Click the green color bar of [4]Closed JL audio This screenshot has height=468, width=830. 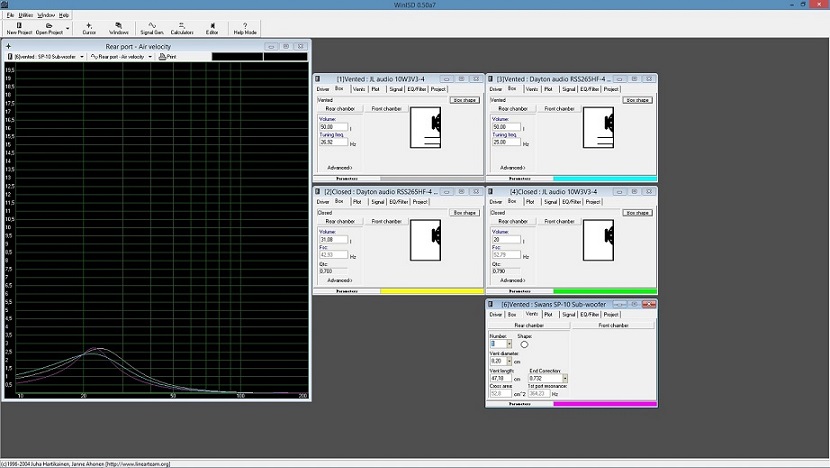click(605, 292)
